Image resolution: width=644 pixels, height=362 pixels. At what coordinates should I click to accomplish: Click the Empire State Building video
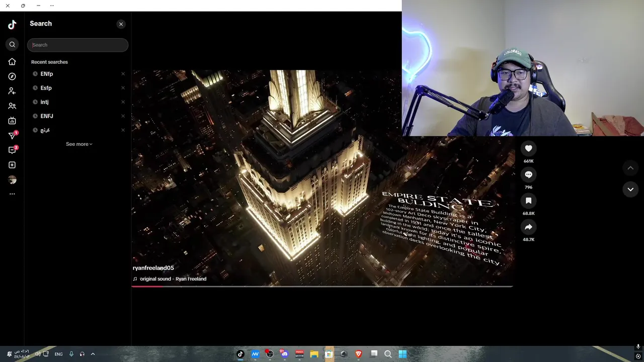tap(322, 177)
